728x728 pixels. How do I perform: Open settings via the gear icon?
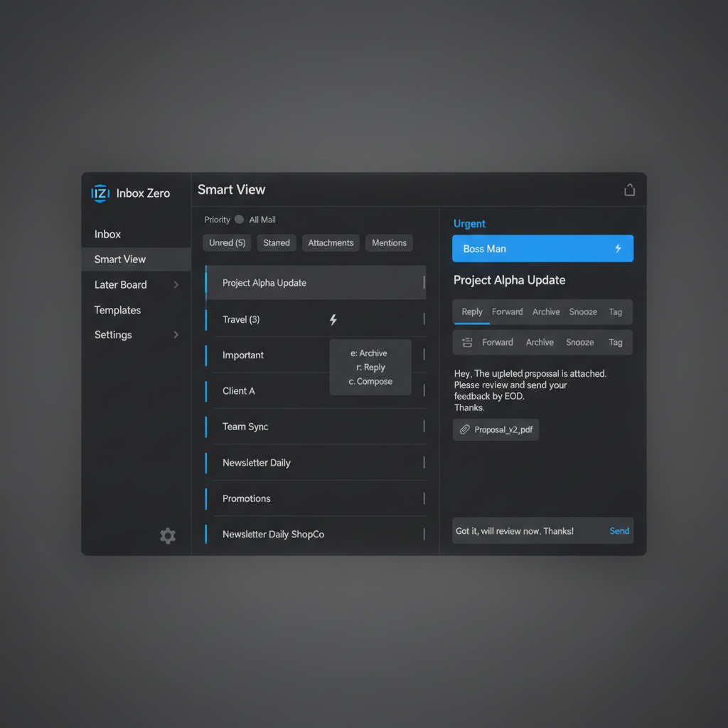point(168,536)
